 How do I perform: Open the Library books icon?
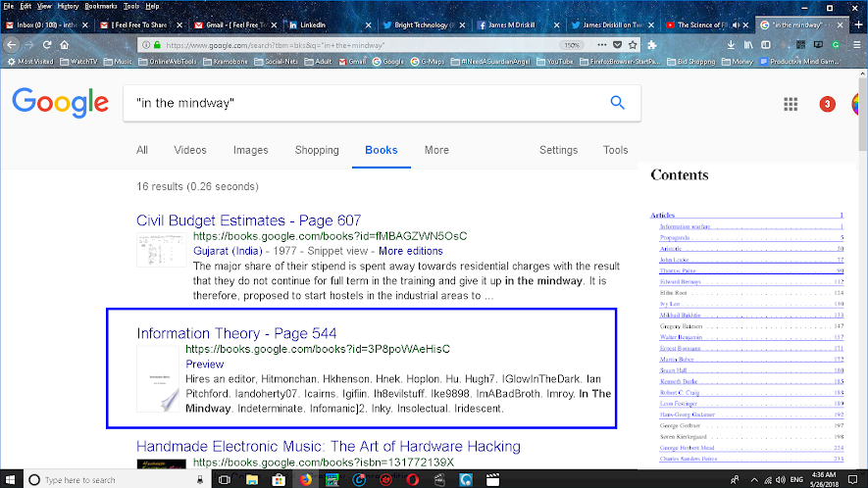pos(748,45)
